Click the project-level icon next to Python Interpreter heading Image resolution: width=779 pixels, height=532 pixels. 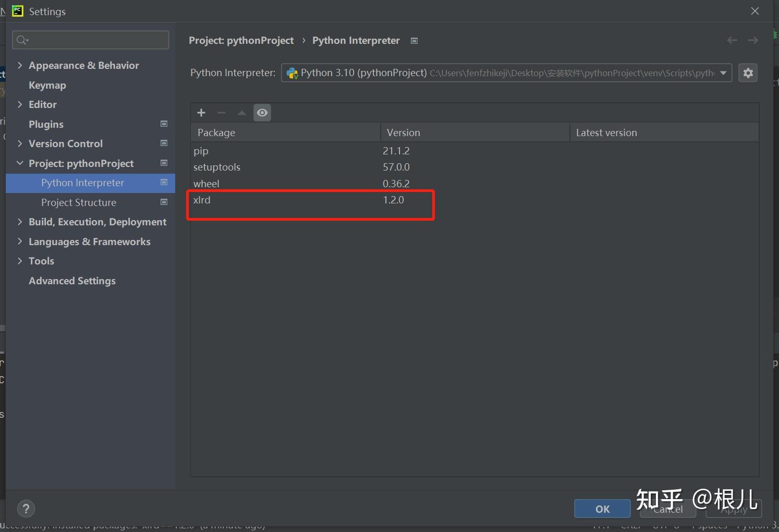tap(414, 41)
